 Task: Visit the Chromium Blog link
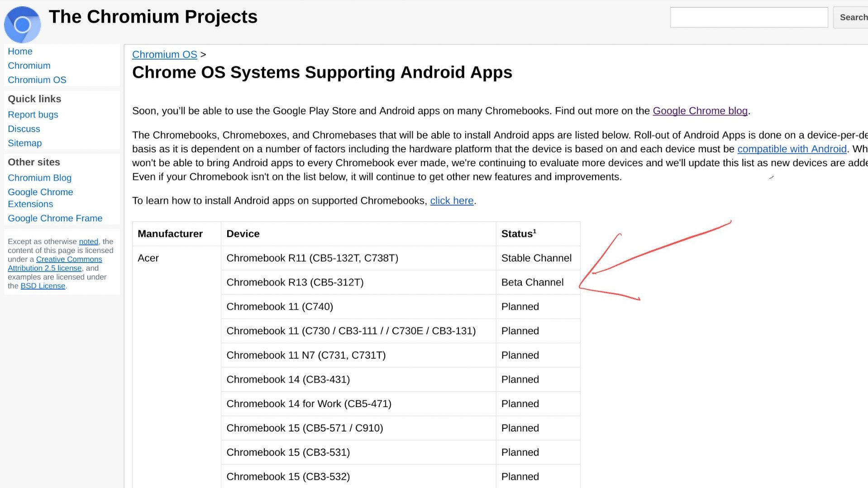point(40,178)
